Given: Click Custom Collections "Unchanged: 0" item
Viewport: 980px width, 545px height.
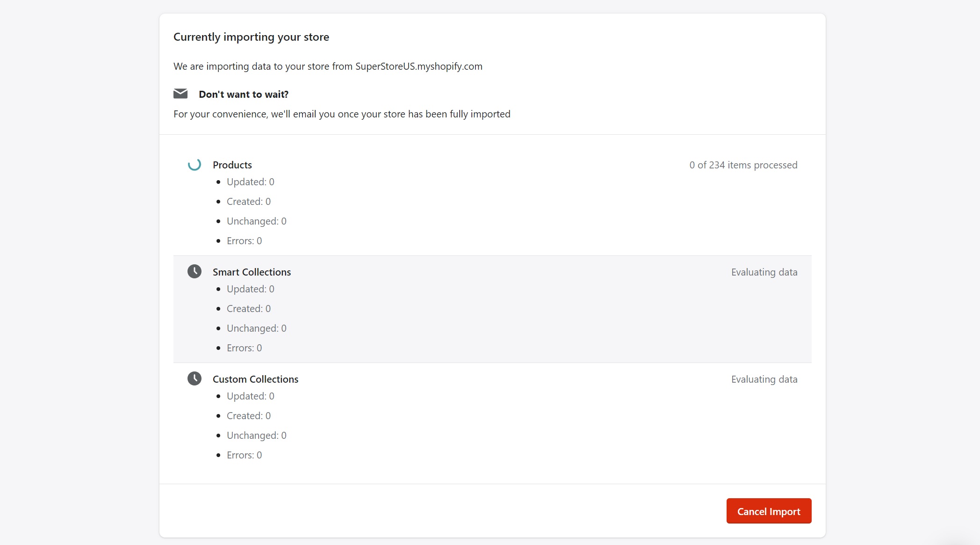Looking at the screenshot, I should [x=257, y=436].
